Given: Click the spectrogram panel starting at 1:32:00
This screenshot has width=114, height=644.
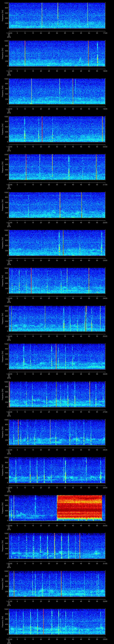Looking at the screenshot, I should pyautogui.click(x=57, y=621).
